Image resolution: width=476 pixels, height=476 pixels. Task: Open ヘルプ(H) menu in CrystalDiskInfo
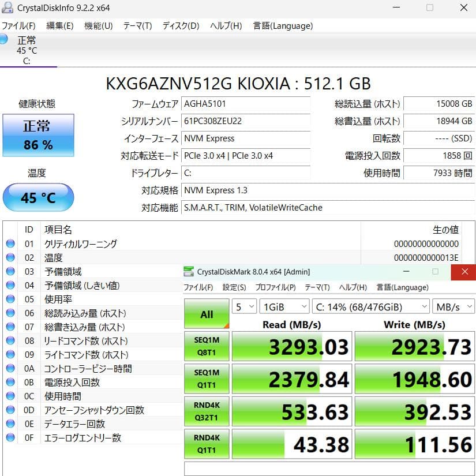pyautogui.click(x=226, y=26)
